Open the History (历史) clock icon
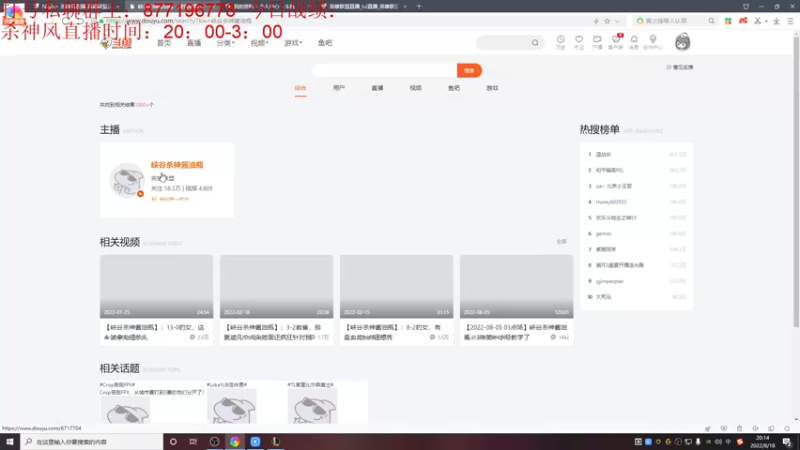 tap(560, 39)
